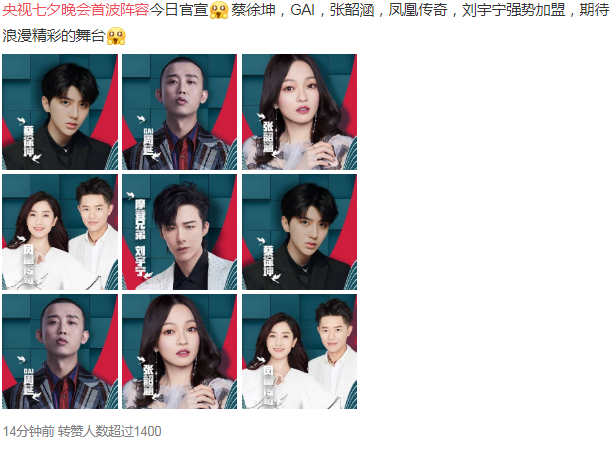Click the surprised emoji after 今日官宣
The height and width of the screenshot is (458, 615).
tap(219, 11)
